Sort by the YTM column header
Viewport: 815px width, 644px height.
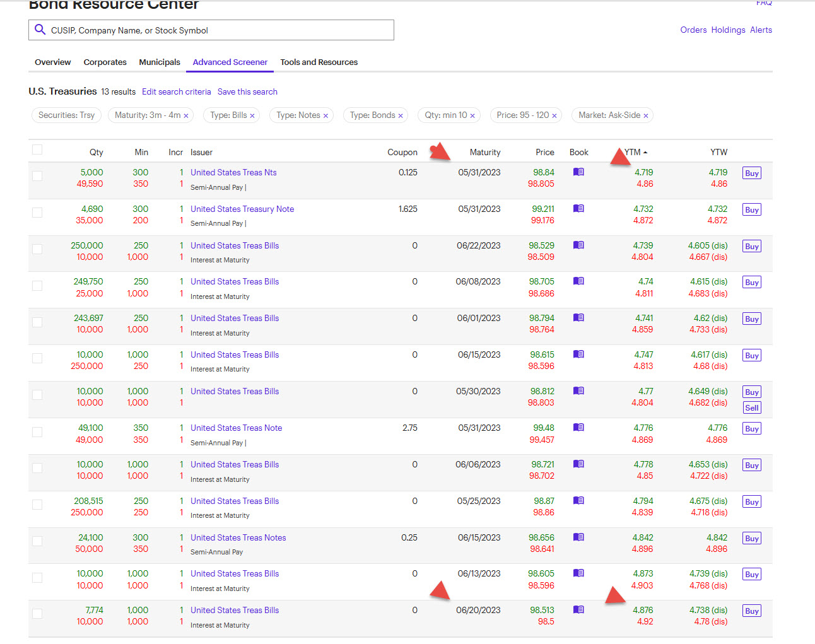(x=635, y=152)
